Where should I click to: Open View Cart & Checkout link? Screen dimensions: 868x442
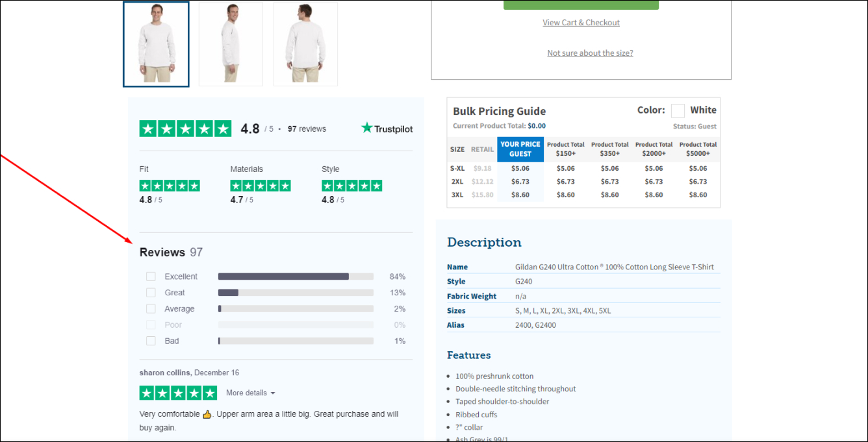[x=581, y=23]
